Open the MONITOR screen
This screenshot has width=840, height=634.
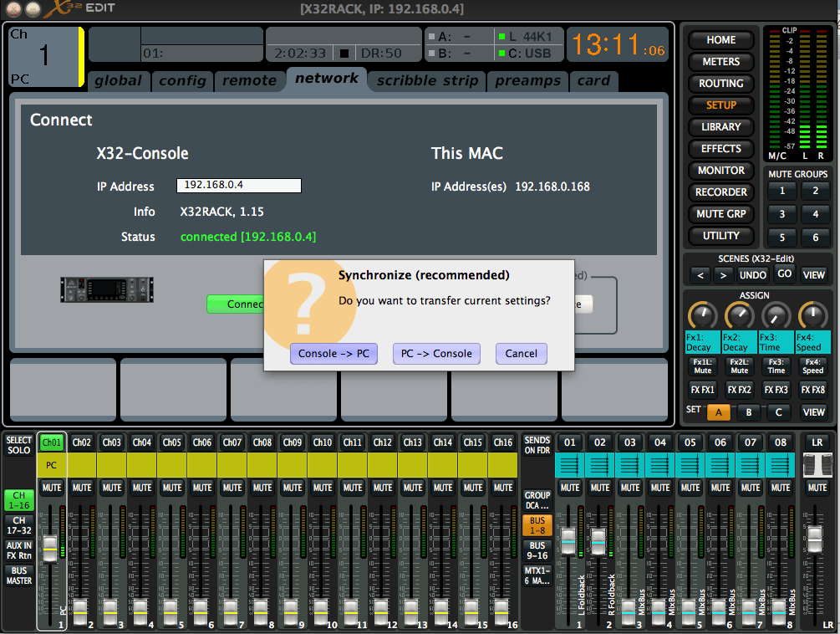tap(721, 171)
